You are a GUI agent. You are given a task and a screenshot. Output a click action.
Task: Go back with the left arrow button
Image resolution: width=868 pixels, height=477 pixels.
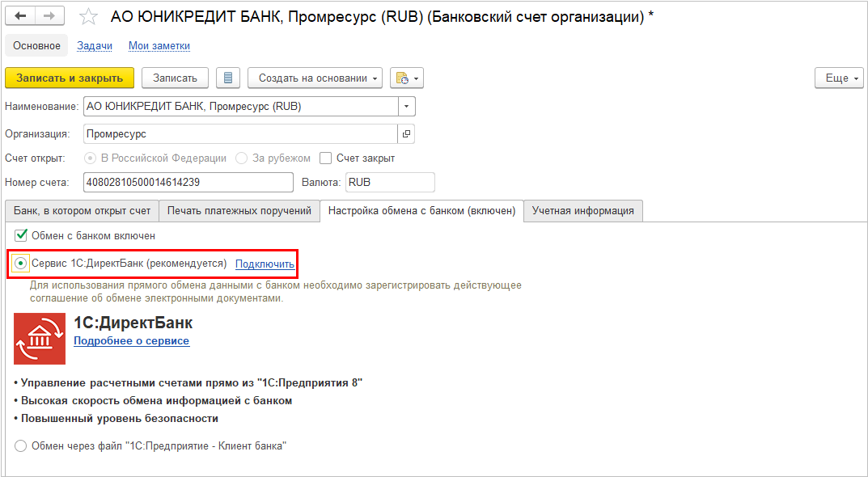click(20, 16)
